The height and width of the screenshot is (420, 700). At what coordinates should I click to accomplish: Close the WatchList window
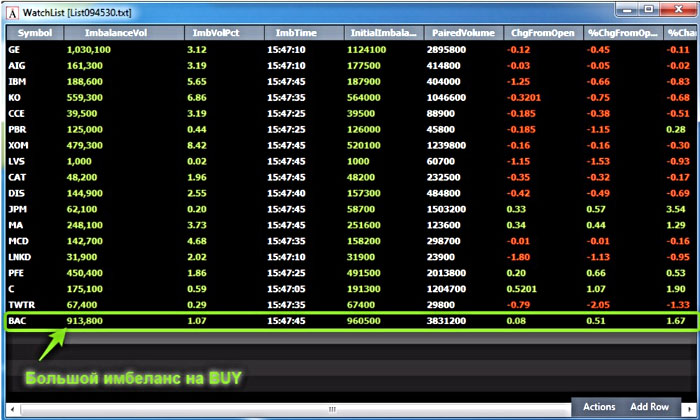pyautogui.click(x=678, y=9)
